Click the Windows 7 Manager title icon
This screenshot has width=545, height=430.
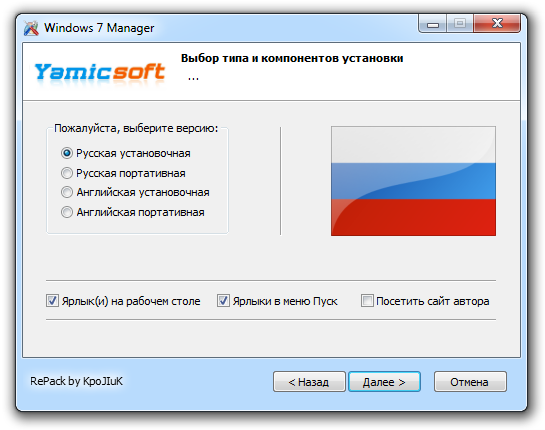(x=31, y=28)
